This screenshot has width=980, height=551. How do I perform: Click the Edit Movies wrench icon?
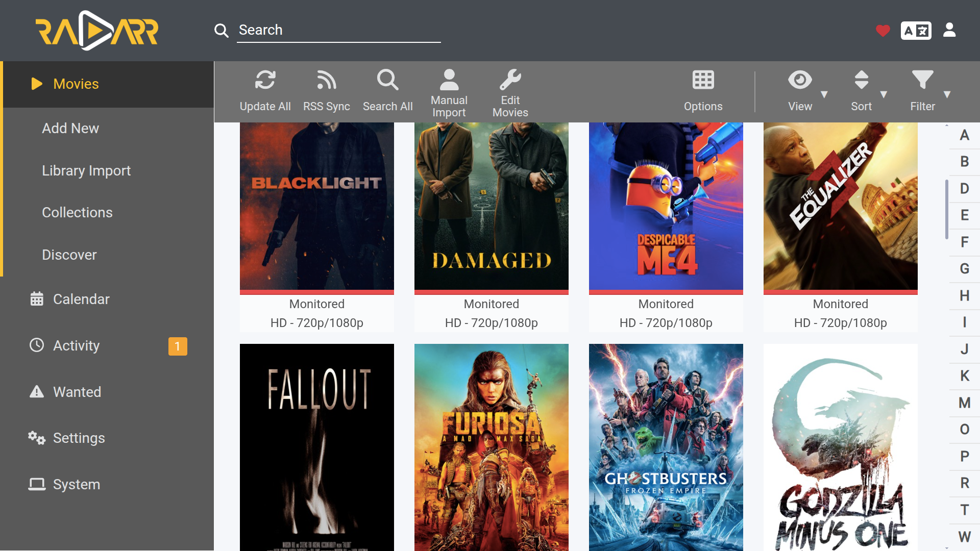point(510,81)
